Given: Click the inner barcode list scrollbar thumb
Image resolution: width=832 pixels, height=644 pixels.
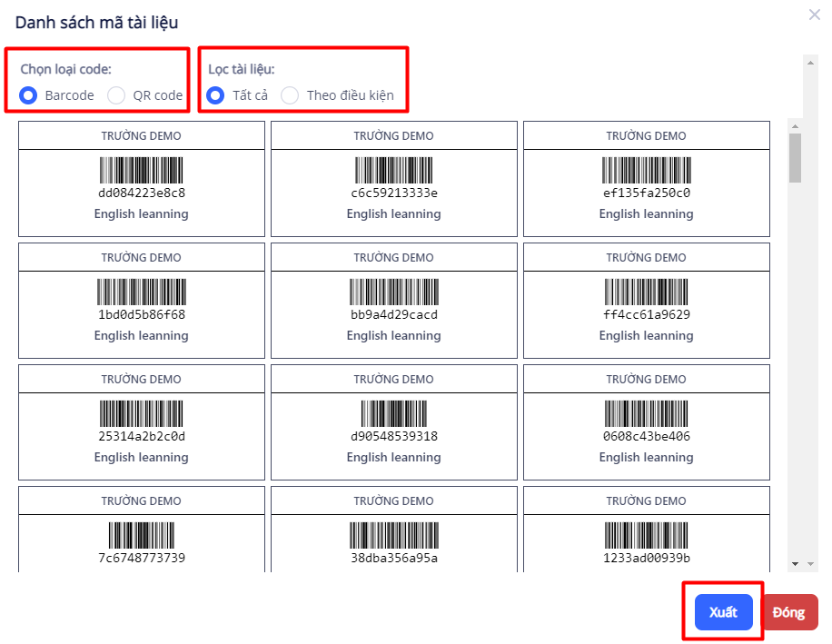Looking at the screenshot, I should click(795, 158).
